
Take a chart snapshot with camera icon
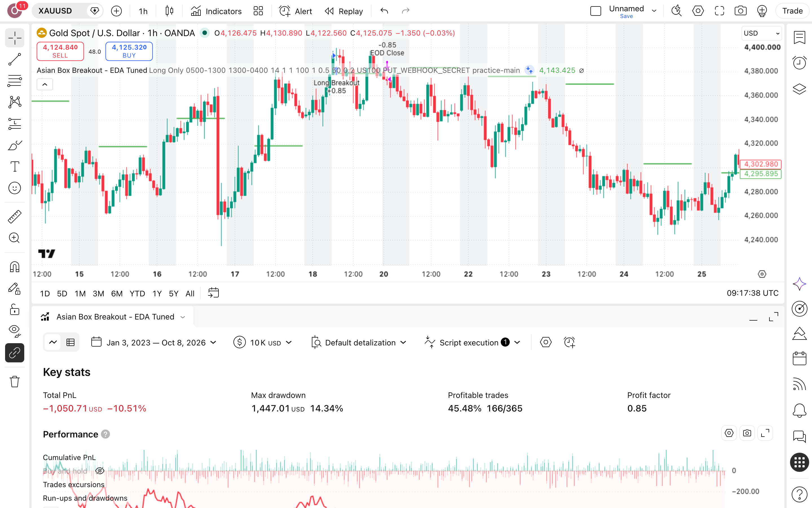click(x=741, y=11)
